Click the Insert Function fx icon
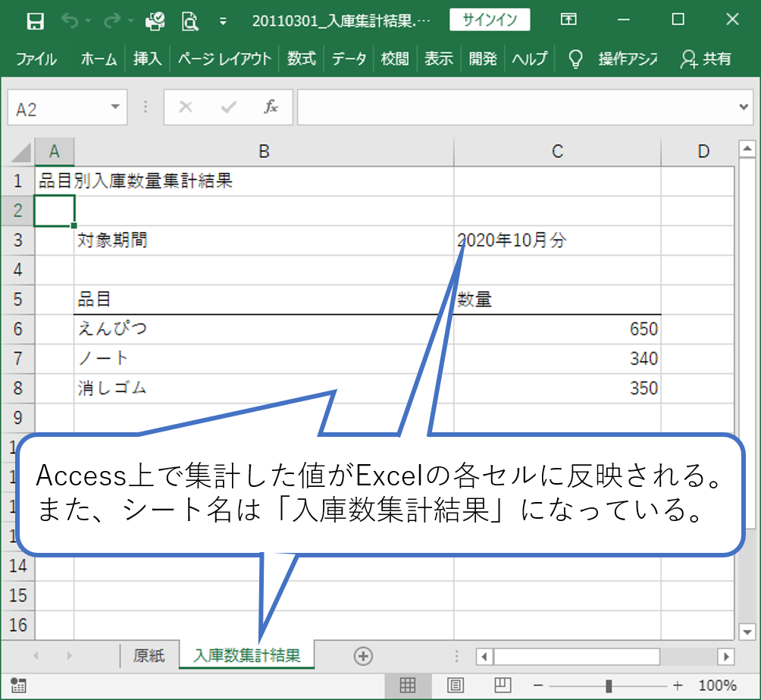The width and height of the screenshot is (761, 700). click(x=271, y=107)
